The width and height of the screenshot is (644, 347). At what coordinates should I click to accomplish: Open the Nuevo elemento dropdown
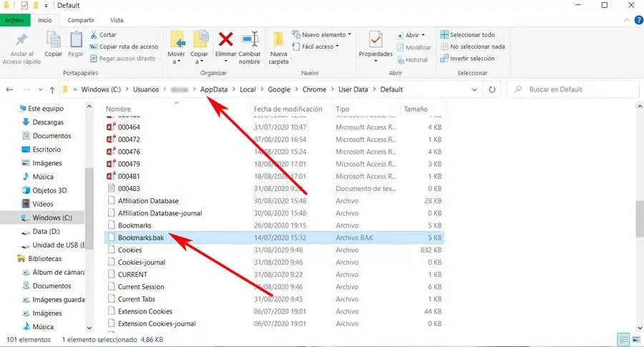[321, 35]
